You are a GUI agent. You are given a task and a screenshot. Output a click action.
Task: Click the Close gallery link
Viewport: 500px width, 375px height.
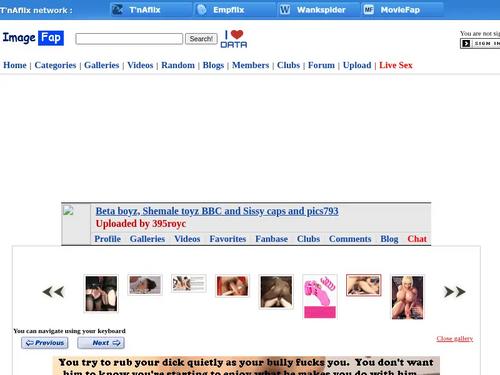click(455, 339)
